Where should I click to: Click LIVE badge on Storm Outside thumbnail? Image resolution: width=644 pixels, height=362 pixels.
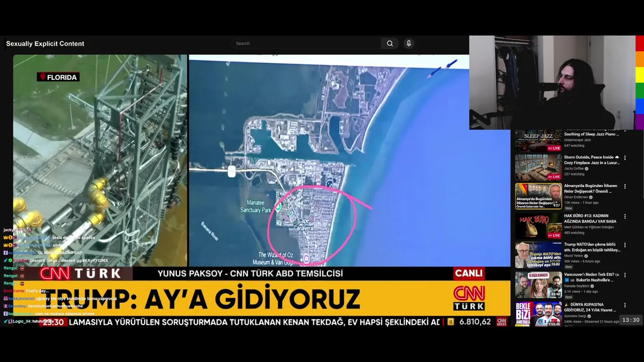[554, 177]
